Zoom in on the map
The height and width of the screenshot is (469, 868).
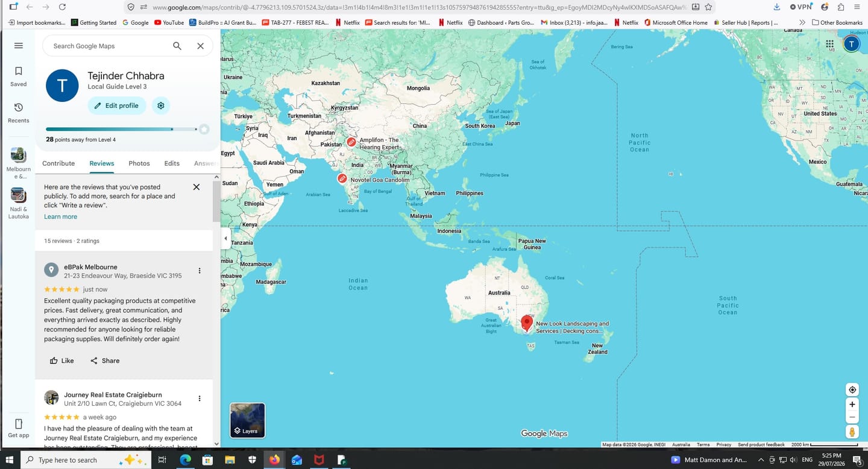coord(852,404)
